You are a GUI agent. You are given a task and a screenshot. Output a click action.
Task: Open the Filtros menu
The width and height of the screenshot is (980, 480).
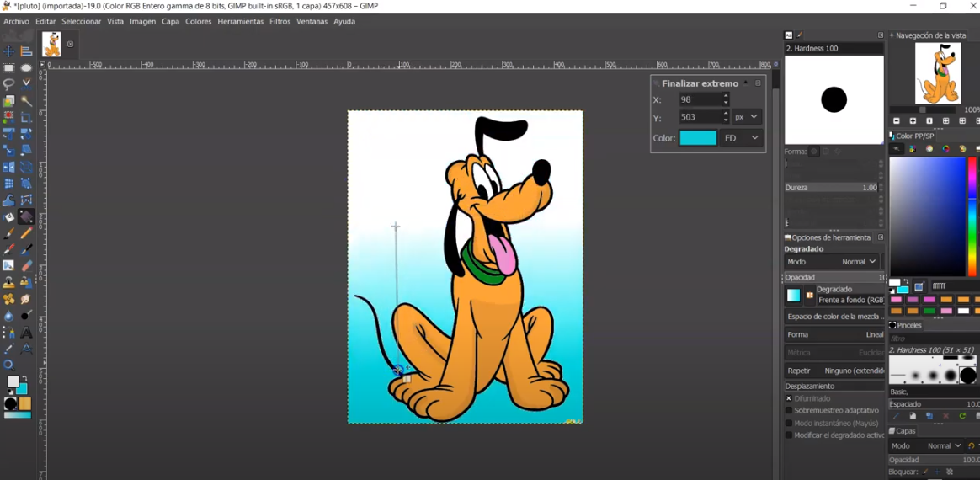pos(280,21)
